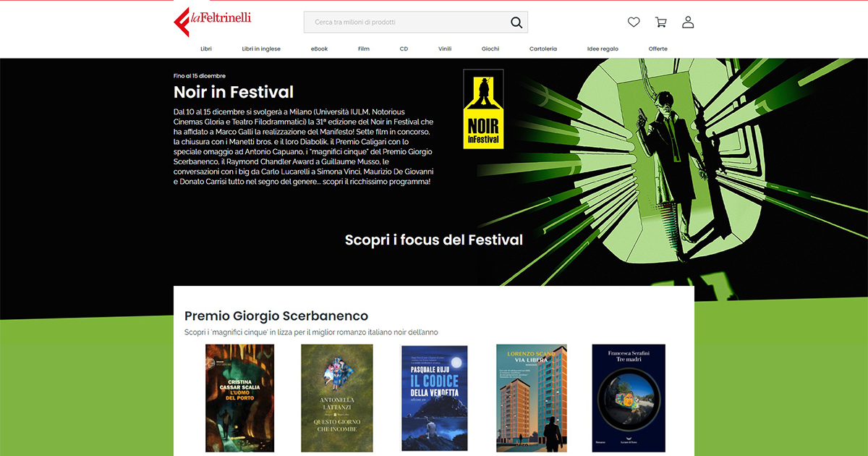
Task: Click the Noir in Festival yellow logo
Action: point(483,109)
